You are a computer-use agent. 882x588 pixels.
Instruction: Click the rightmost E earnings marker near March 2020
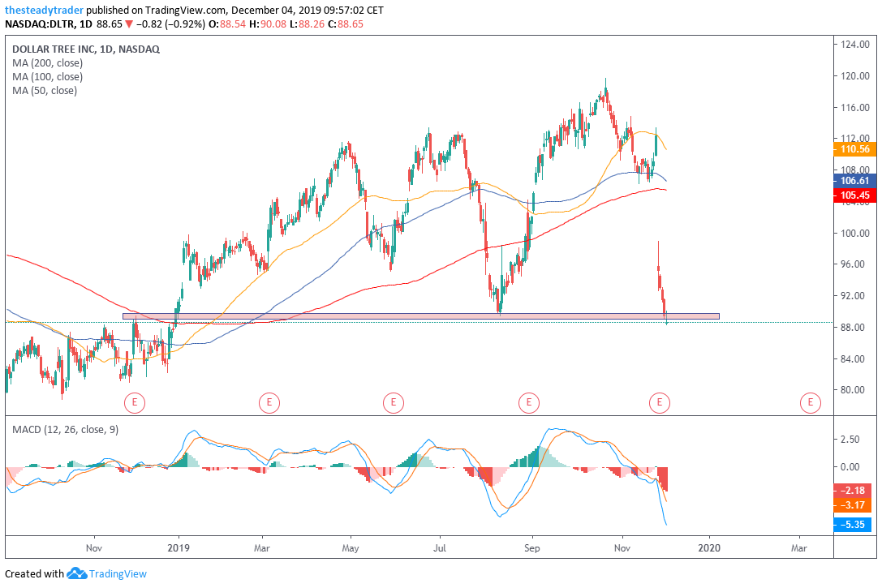(x=809, y=401)
